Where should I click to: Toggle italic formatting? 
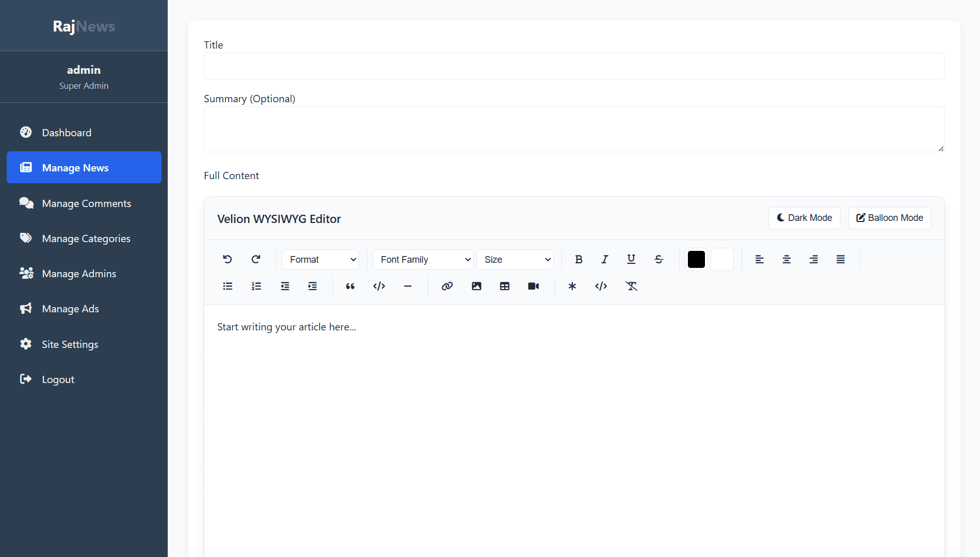(604, 259)
